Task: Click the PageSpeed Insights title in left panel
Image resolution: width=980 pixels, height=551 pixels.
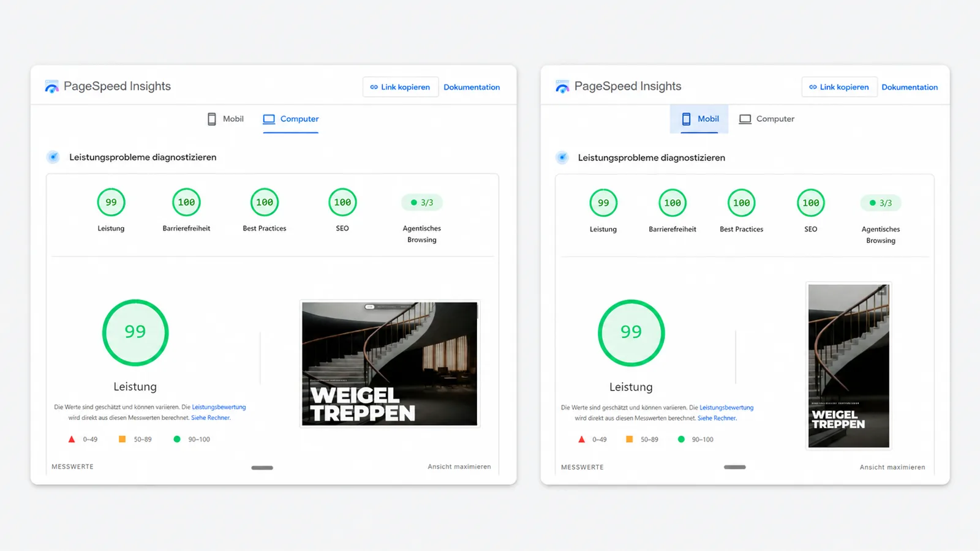Action: 117,86
